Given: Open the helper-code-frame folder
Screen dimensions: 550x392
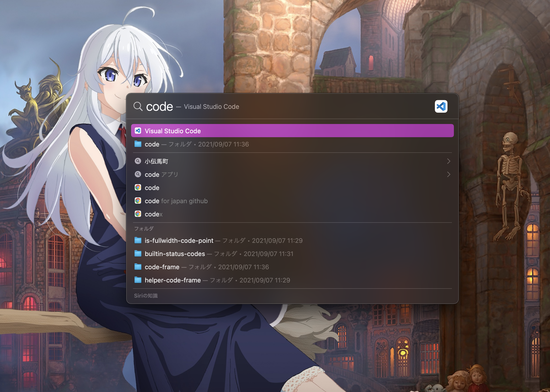Looking at the screenshot, I should click(x=292, y=280).
